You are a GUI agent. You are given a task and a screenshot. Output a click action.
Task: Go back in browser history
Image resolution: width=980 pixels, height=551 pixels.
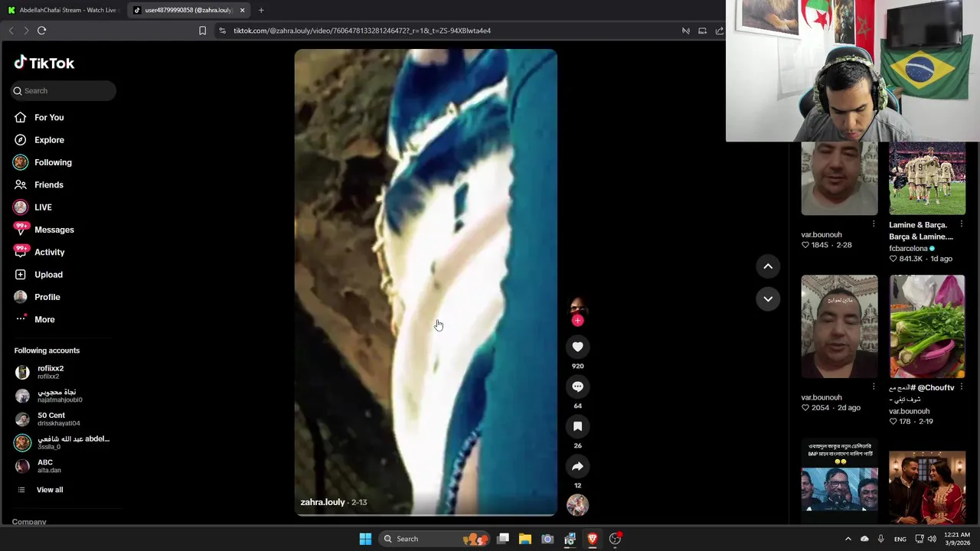[11, 31]
